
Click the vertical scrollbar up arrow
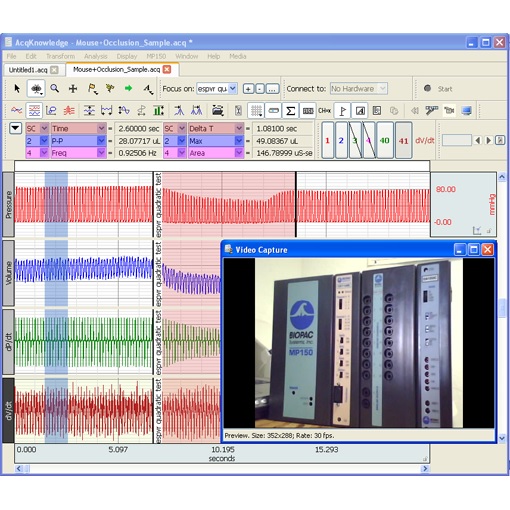click(502, 177)
